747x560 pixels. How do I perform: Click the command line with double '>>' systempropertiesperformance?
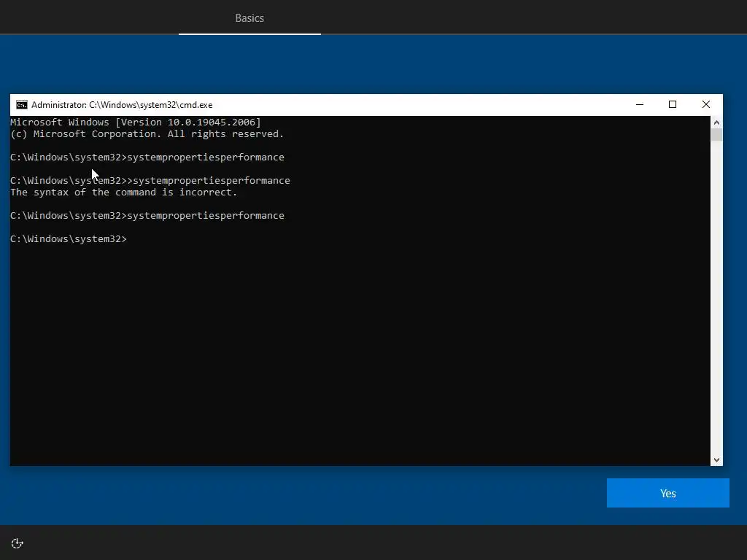[x=150, y=181]
